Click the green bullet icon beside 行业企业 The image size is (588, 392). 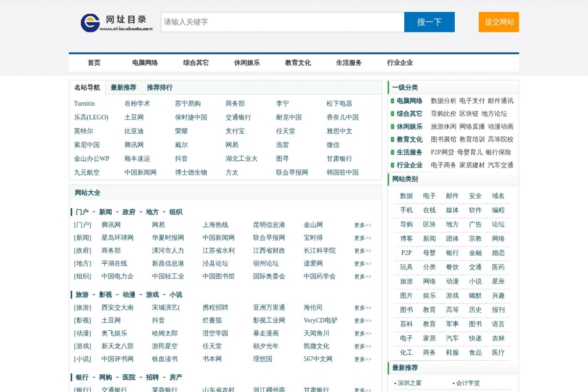tap(392, 165)
